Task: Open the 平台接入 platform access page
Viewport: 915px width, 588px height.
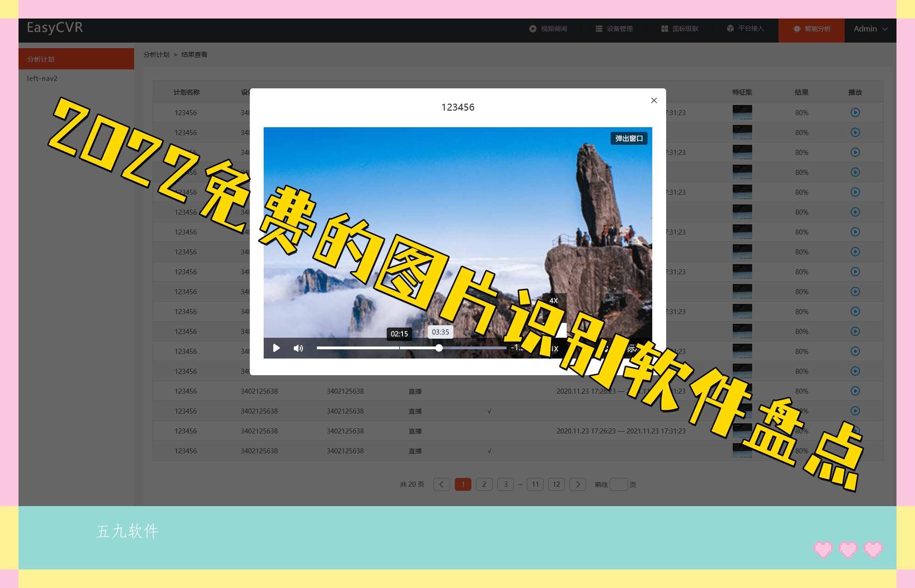Action: click(745, 29)
